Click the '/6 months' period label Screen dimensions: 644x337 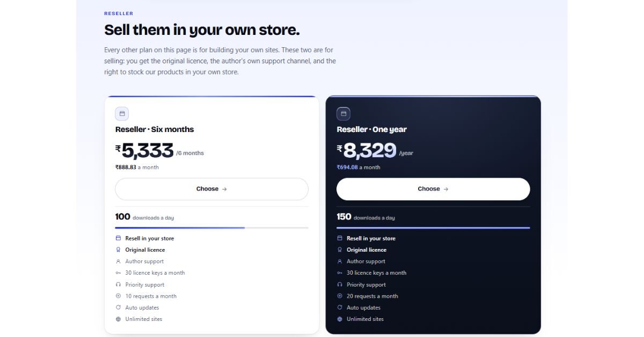point(190,153)
